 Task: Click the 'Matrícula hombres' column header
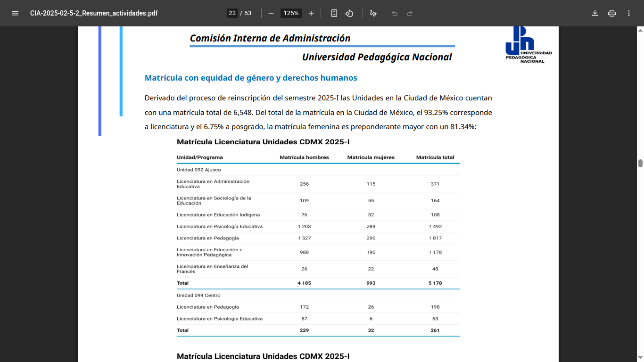pyautogui.click(x=304, y=157)
